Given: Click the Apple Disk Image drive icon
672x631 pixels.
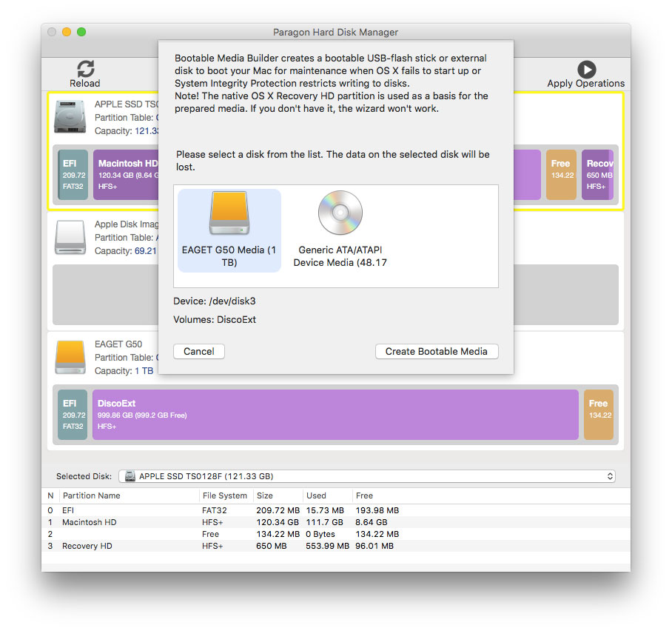Looking at the screenshot, I should [x=70, y=237].
